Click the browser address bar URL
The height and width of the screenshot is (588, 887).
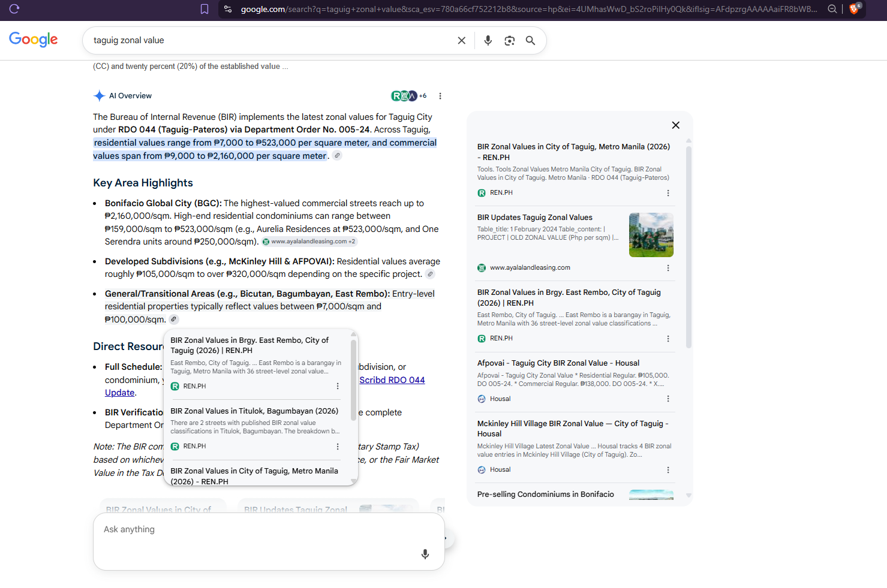point(528,9)
